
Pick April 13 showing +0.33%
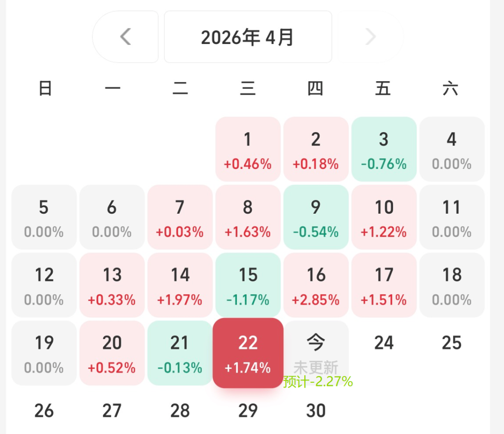pyautogui.click(x=112, y=285)
